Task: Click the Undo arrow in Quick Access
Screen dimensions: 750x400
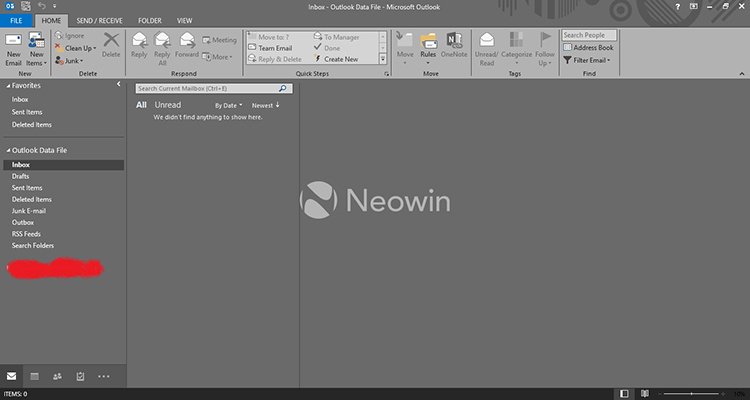Action: click(x=42, y=6)
